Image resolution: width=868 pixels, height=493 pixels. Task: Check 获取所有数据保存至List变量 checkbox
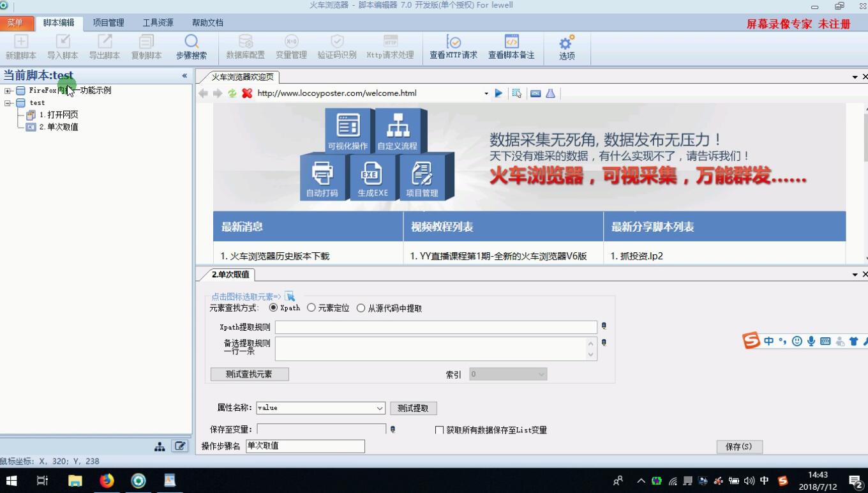(439, 430)
